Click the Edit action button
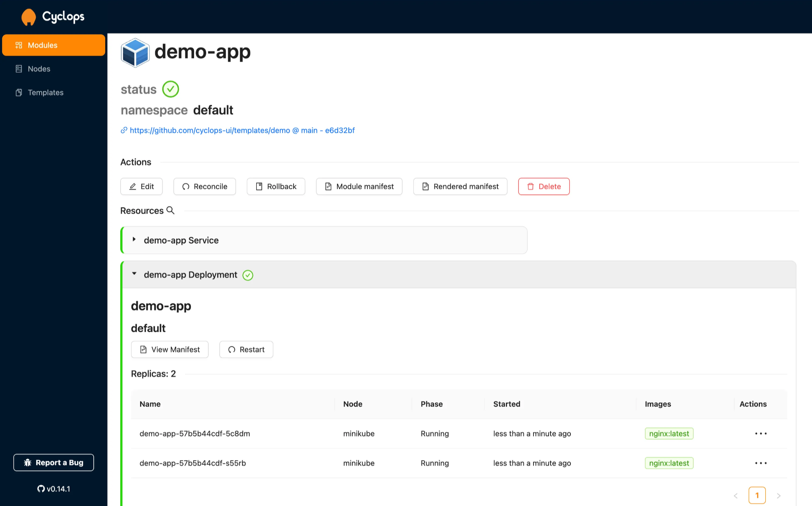 coord(141,186)
